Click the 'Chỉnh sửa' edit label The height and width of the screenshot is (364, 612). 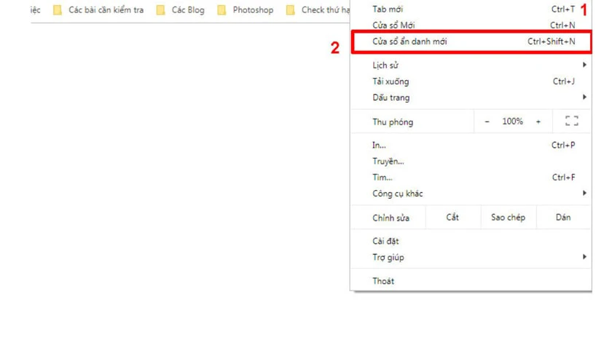pos(391,218)
